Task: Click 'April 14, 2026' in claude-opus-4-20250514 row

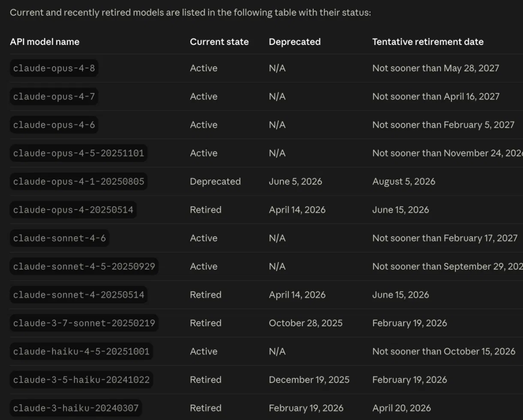Action: 297,210
